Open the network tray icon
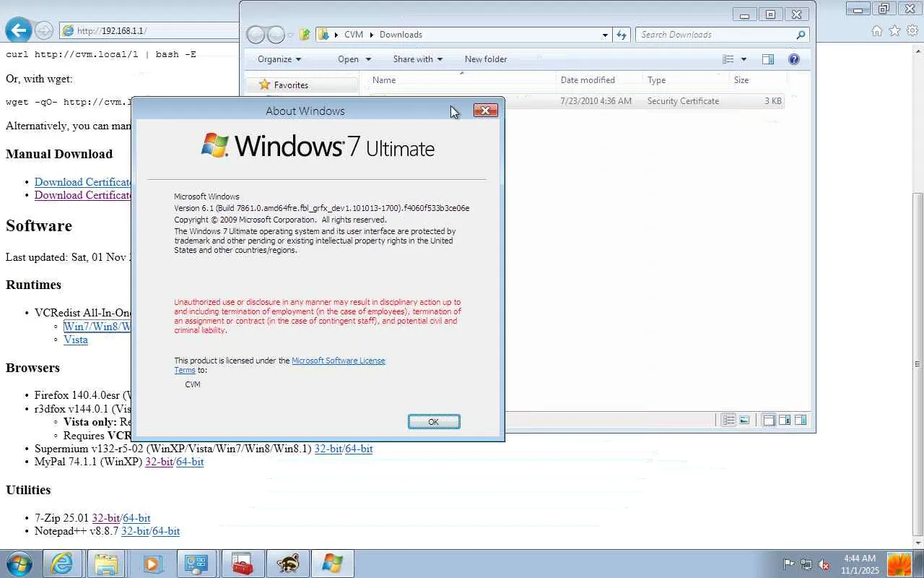Screen dimensions: 924x578 (x=806, y=564)
